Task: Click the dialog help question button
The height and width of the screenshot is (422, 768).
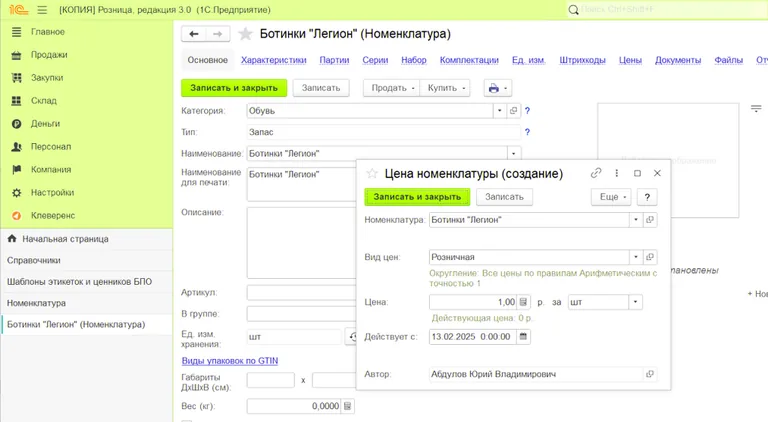Action: [x=647, y=197]
